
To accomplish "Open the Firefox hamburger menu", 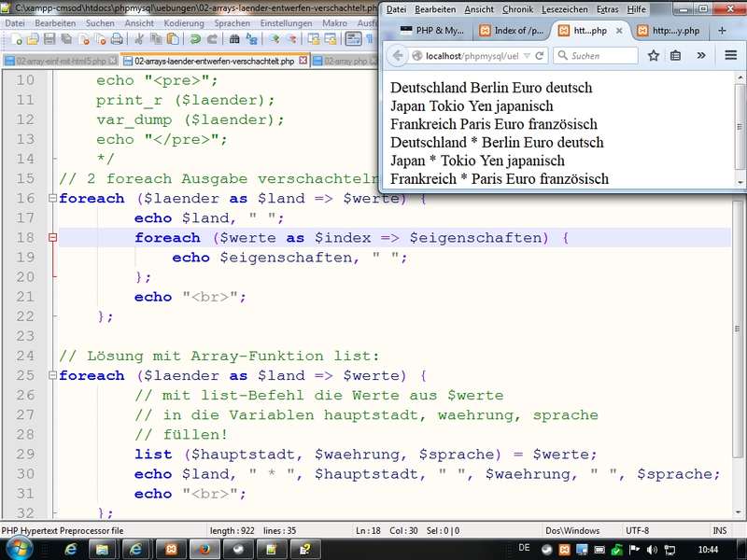I will coord(729,56).
